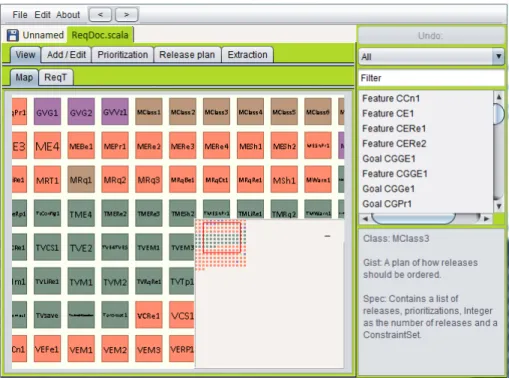The image size is (509, 378).
Task: Open the About menu
Action: [68, 15]
